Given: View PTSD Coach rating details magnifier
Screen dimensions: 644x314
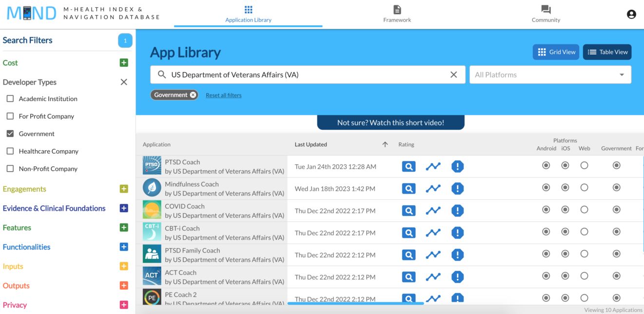Looking at the screenshot, I should pos(409,167).
